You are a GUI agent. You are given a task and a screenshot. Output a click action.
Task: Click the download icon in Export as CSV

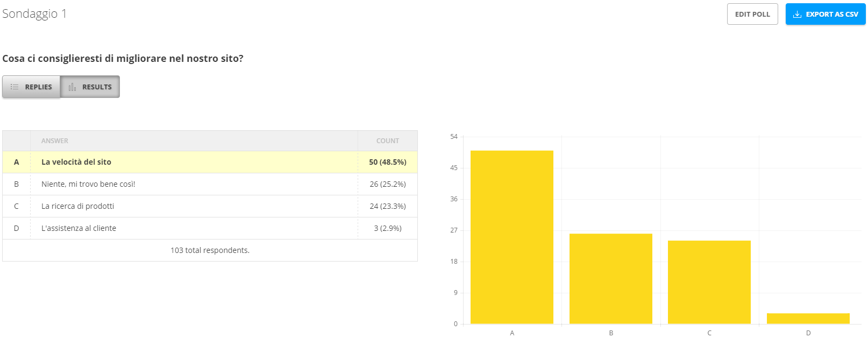point(797,15)
